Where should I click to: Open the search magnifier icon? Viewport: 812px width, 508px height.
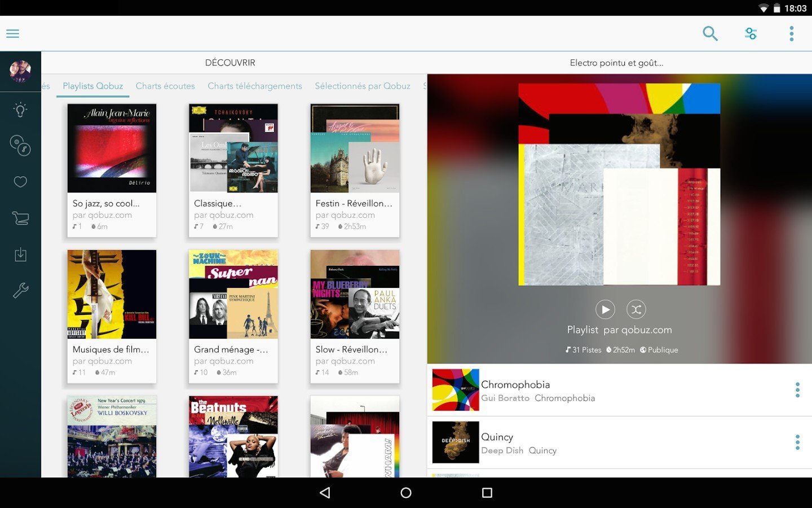[x=710, y=34]
